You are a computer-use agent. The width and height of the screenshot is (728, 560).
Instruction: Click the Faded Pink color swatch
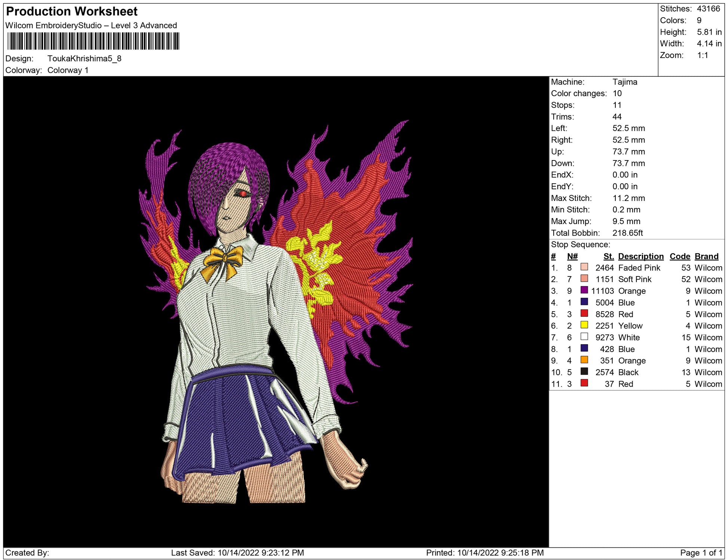point(584,267)
